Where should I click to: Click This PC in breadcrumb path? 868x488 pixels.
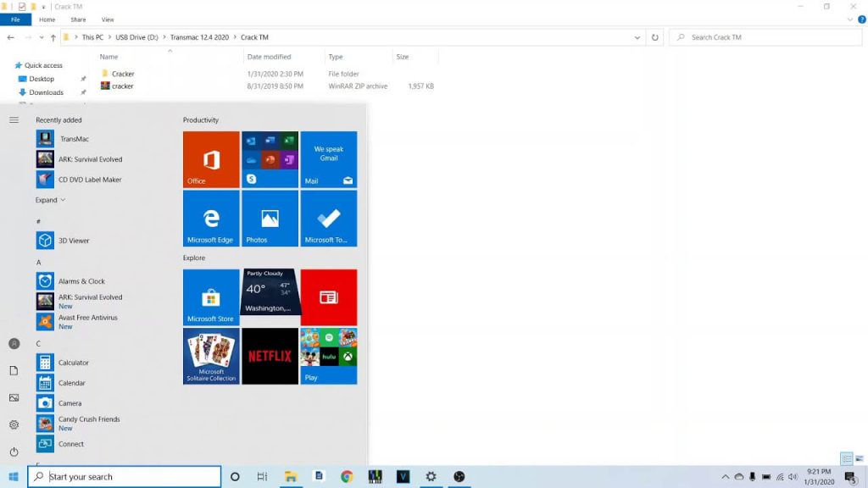coord(92,37)
